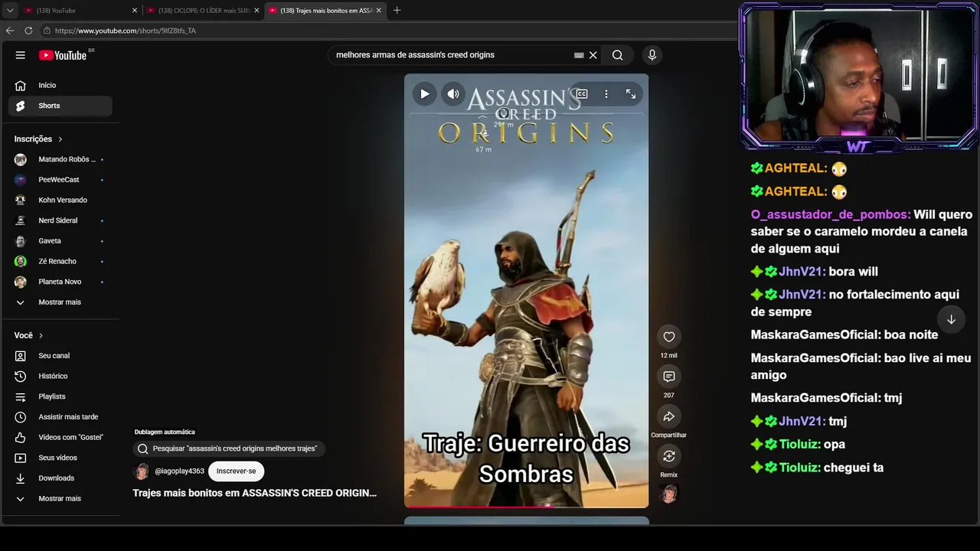Click the "12 mil" like count
This screenshot has width=980, height=551.
(x=668, y=356)
